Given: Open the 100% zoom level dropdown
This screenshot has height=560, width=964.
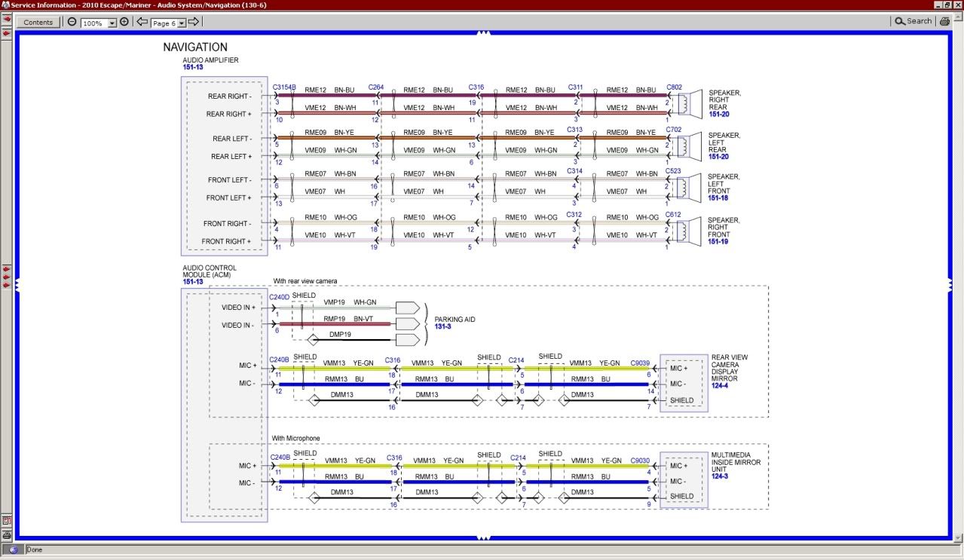Looking at the screenshot, I should (112, 23).
